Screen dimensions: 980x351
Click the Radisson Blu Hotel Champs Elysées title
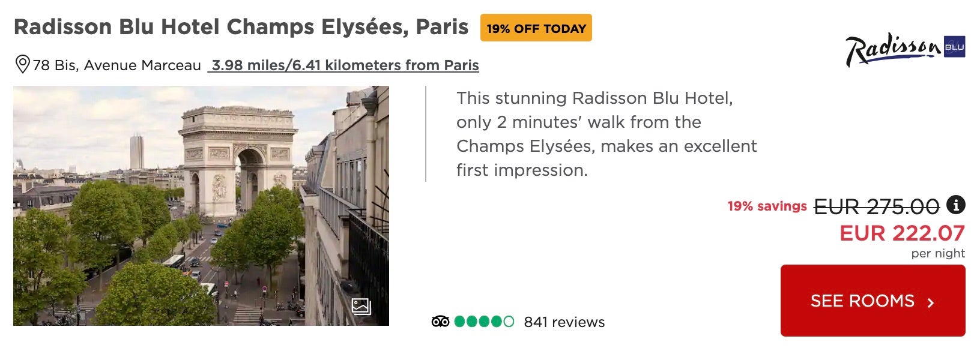tap(241, 27)
